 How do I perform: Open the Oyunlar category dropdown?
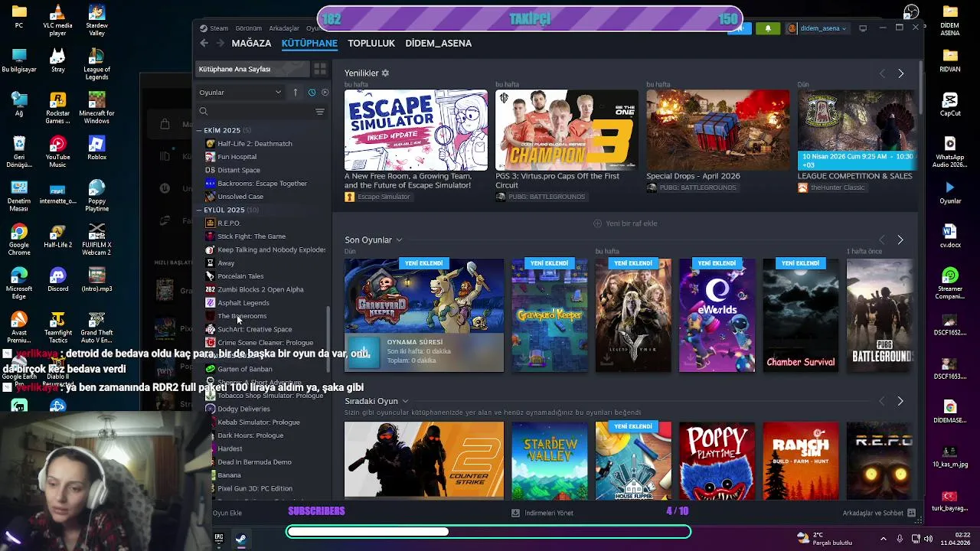[x=240, y=92]
